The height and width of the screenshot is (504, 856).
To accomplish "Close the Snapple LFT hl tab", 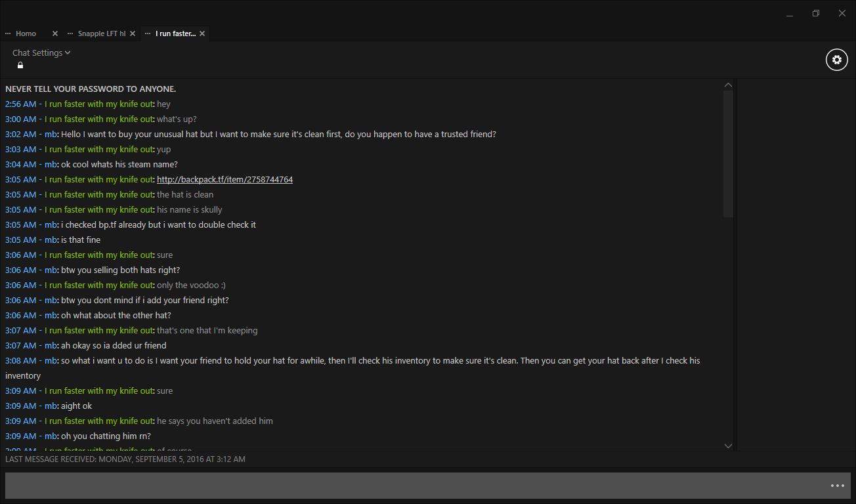I will (133, 33).
